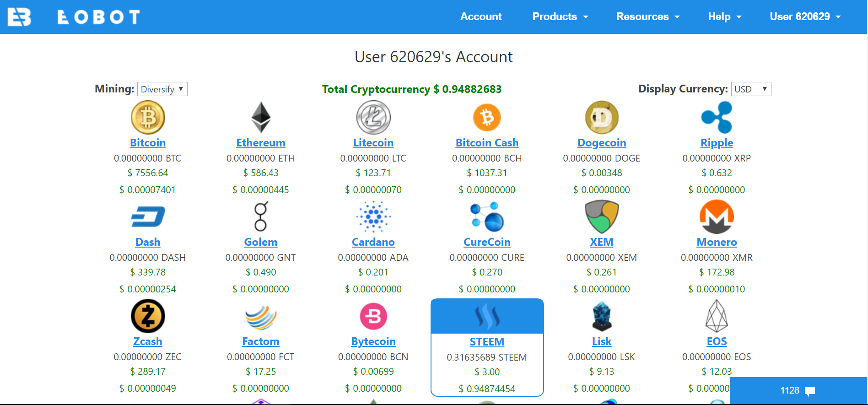The image size is (868, 405).
Task: Click the Bitcoin value $ 0.00007401
Action: [148, 190]
